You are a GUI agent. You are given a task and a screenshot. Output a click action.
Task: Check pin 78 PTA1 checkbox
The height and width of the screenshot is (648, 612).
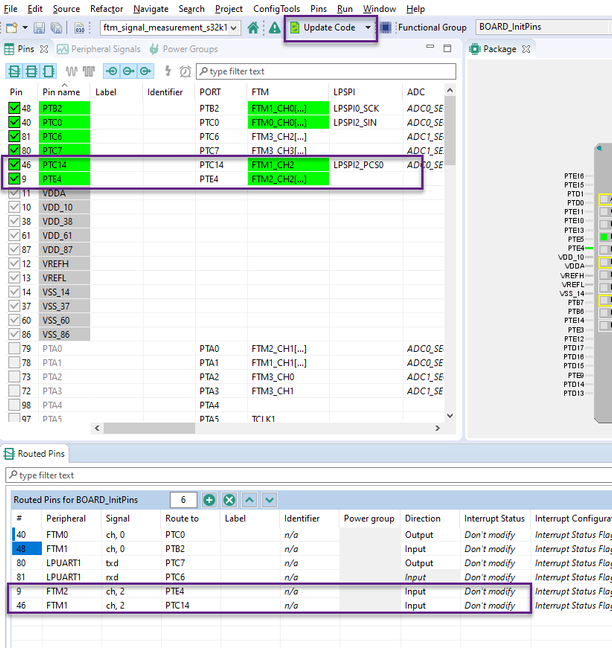click(x=14, y=362)
